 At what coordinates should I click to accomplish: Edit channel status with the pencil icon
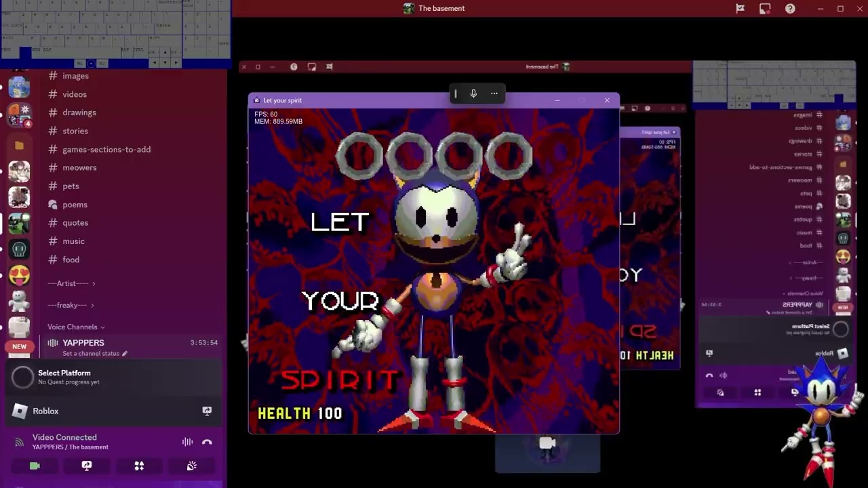click(x=125, y=353)
